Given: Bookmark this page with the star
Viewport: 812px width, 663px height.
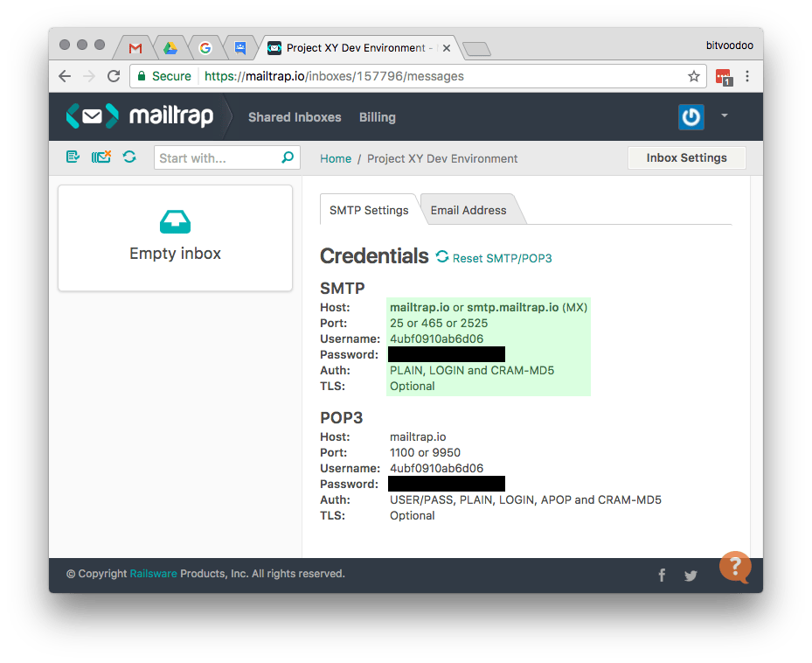Looking at the screenshot, I should coord(694,77).
